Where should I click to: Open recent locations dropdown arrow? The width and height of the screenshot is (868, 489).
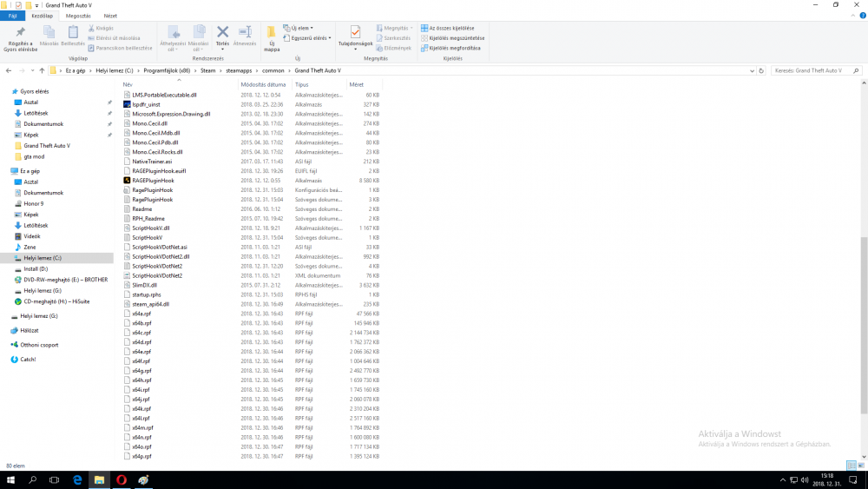point(32,70)
